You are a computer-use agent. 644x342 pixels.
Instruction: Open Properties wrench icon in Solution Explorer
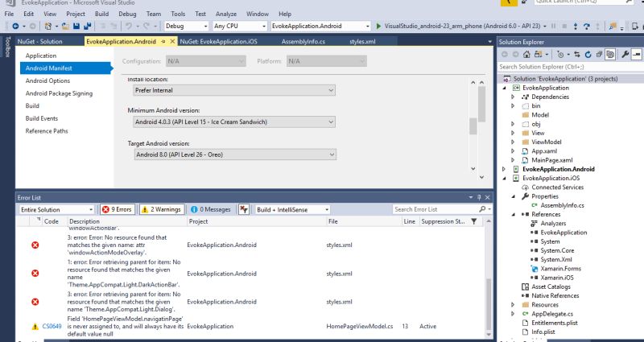click(x=625, y=54)
